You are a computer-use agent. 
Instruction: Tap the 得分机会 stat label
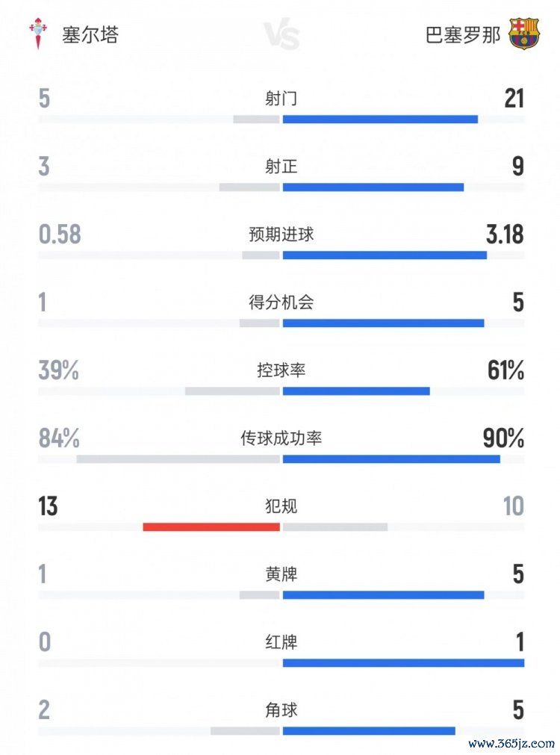tap(281, 302)
